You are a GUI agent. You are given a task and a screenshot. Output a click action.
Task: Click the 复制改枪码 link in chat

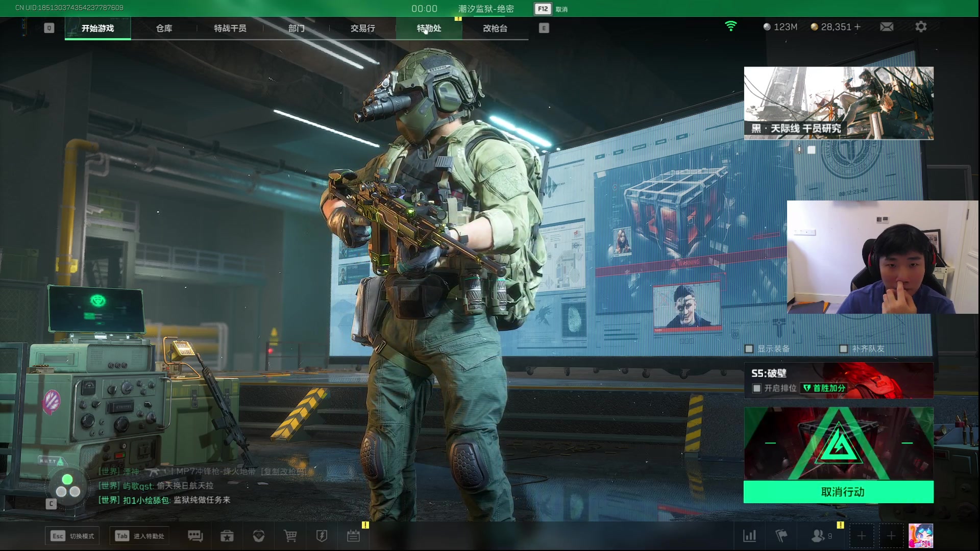tap(284, 471)
